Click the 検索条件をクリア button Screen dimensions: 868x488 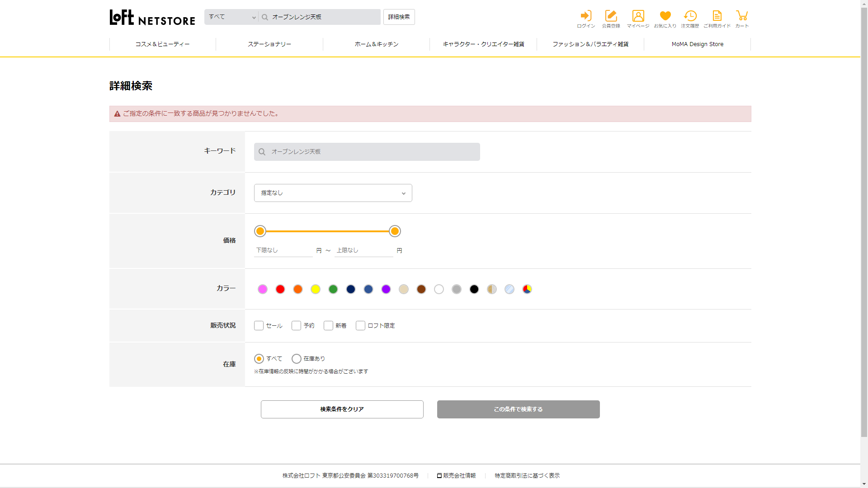tap(342, 409)
